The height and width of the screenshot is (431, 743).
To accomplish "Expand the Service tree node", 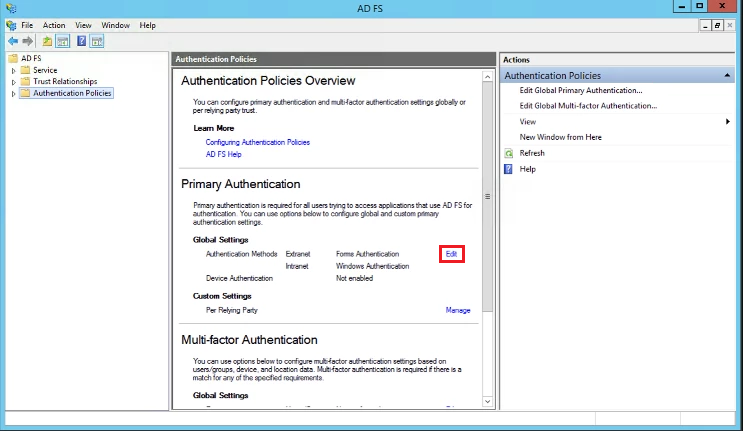I will pos(14,71).
